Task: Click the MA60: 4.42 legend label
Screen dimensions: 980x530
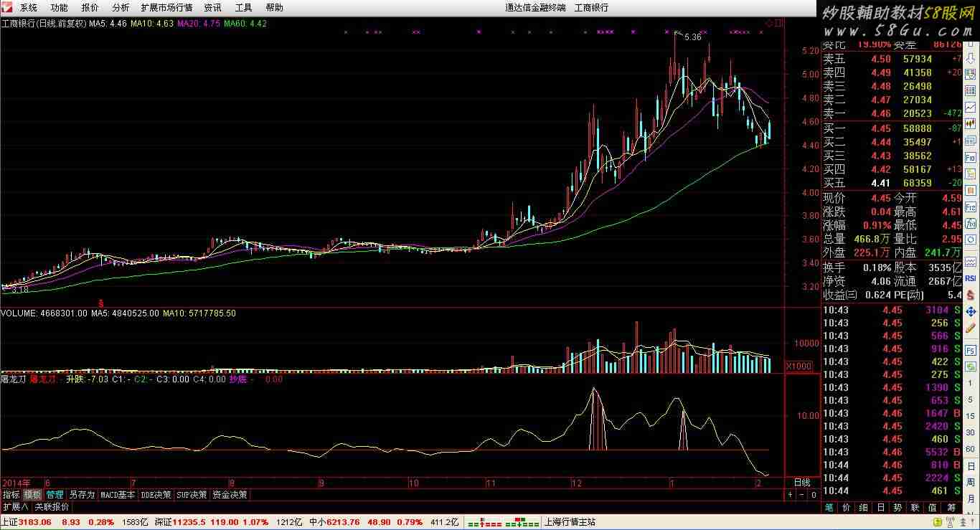Action: point(245,24)
